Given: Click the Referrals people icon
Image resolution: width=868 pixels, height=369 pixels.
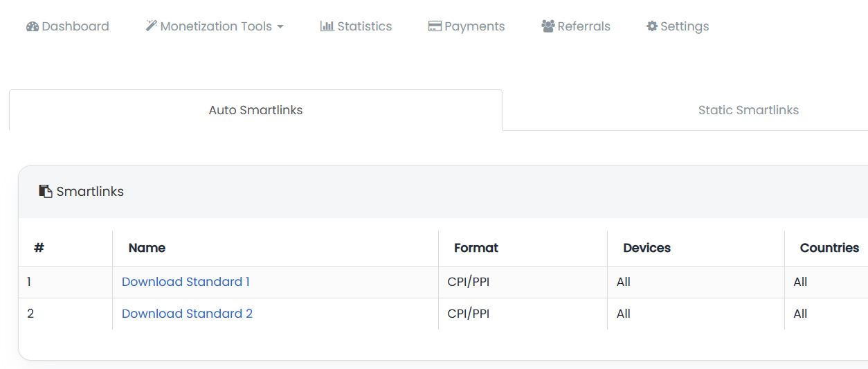Looking at the screenshot, I should click(x=548, y=26).
